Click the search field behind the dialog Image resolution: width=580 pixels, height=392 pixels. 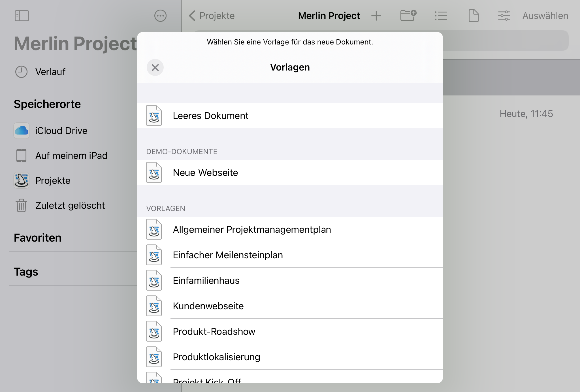pyautogui.click(x=506, y=41)
